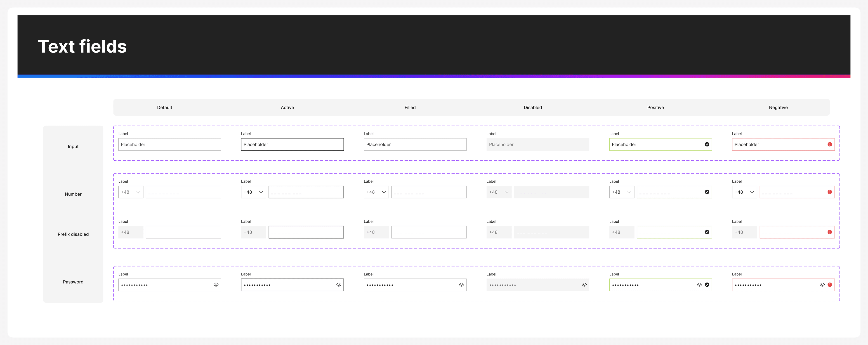Click the error icon in Negative prefix-disabled row

click(x=829, y=232)
